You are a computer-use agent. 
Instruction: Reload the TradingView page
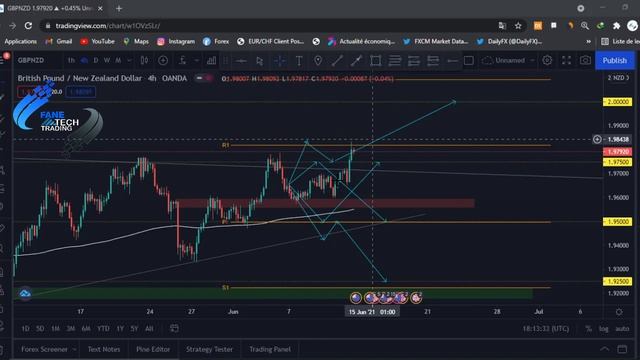pos(28,26)
